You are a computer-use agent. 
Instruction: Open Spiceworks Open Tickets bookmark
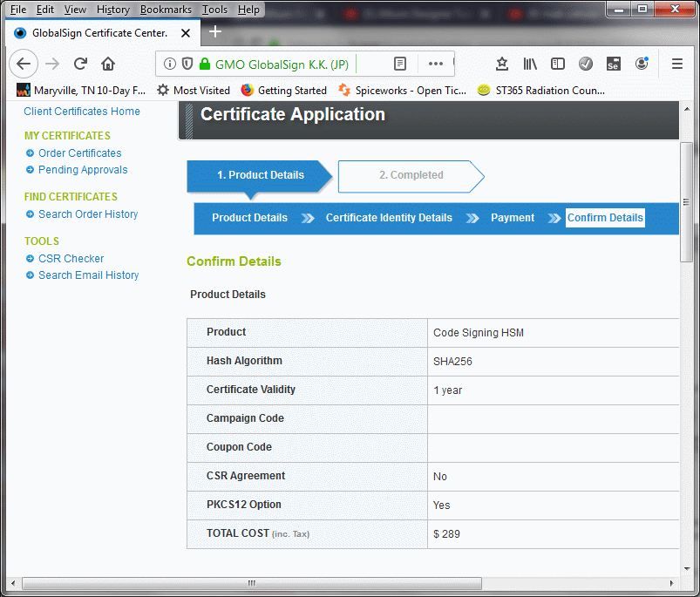pos(402,90)
